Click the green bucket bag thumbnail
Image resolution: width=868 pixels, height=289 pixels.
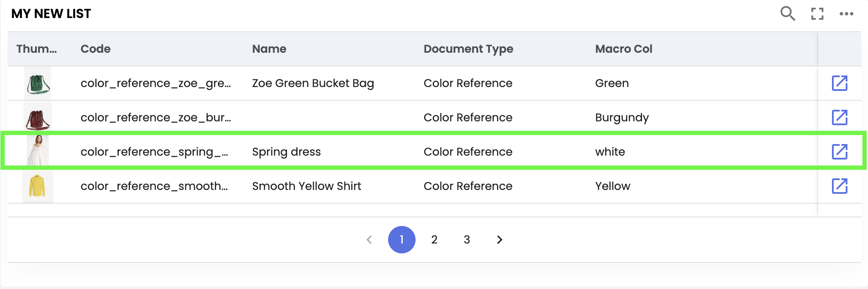tap(38, 84)
